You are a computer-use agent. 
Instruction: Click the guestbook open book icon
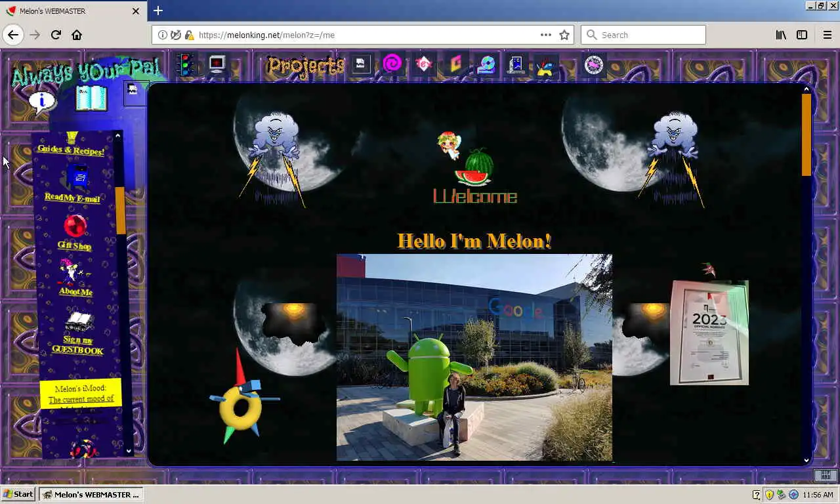(79, 322)
